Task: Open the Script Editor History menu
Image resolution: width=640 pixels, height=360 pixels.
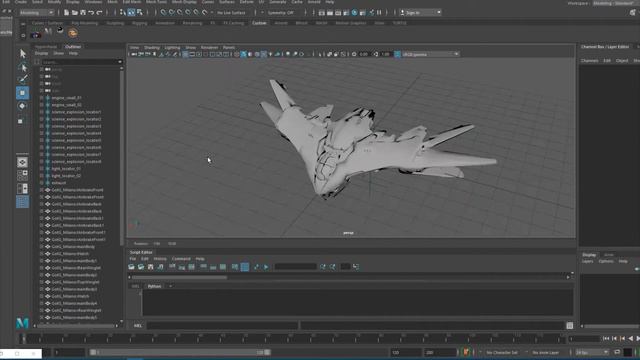Action: pos(160,259)
